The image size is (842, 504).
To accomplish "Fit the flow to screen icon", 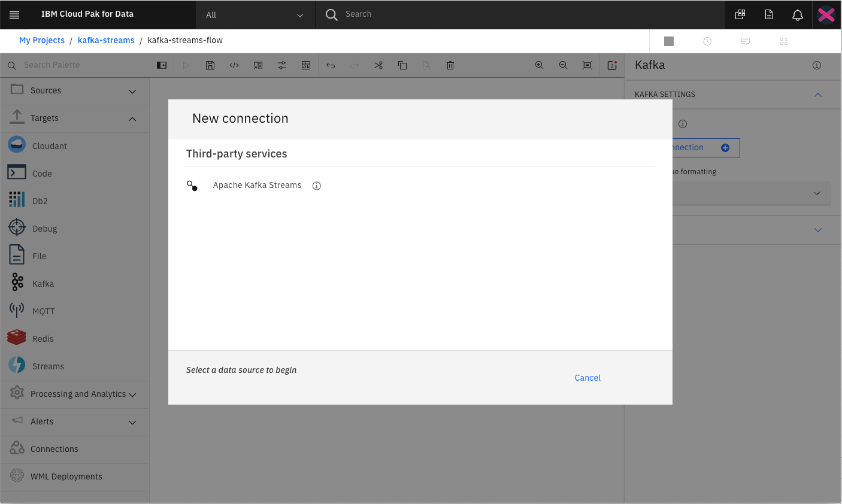I will click(x=587, y=65).
